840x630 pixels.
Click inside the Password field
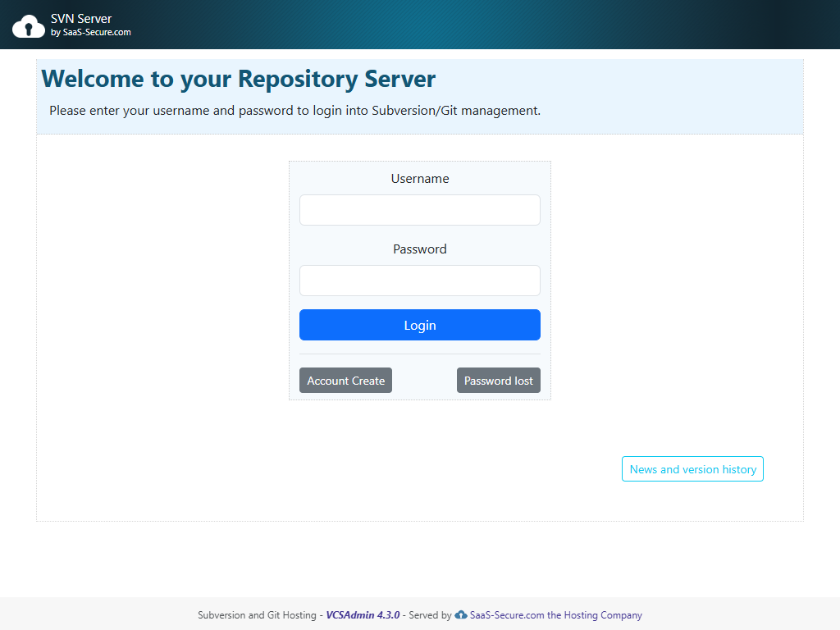(420, 281)
